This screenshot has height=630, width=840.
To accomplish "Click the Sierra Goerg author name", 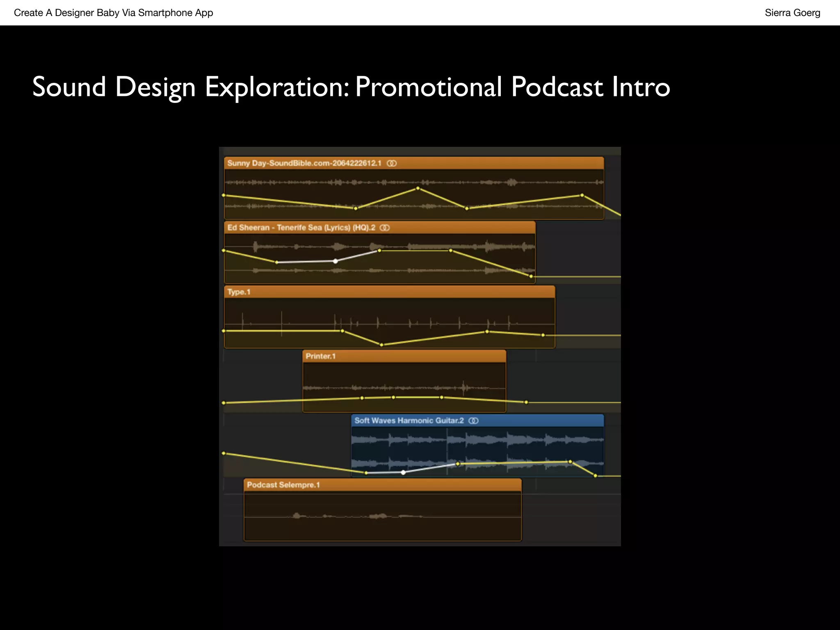I will pos(792,13).
